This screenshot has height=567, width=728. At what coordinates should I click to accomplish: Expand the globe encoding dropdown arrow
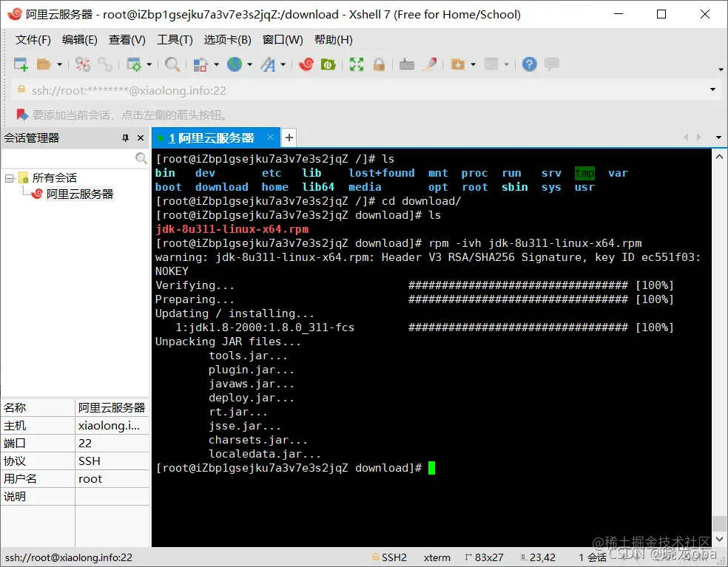click(x=250, y=64)
